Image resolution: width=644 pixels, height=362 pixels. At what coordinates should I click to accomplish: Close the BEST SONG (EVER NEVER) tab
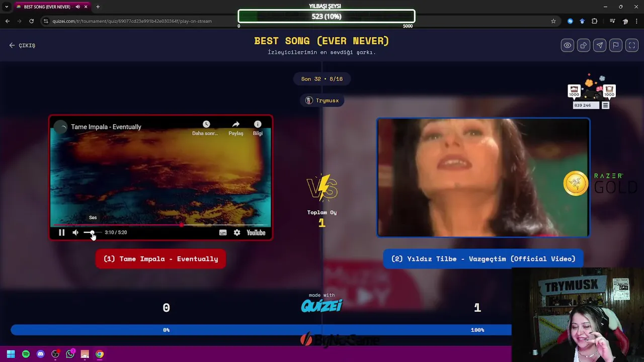(x=86, y=7)
